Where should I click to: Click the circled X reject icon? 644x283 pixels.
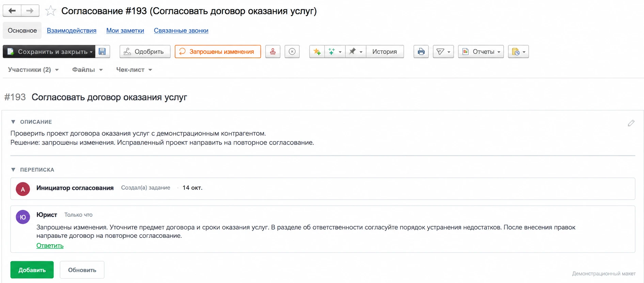[x=292, y=52]
